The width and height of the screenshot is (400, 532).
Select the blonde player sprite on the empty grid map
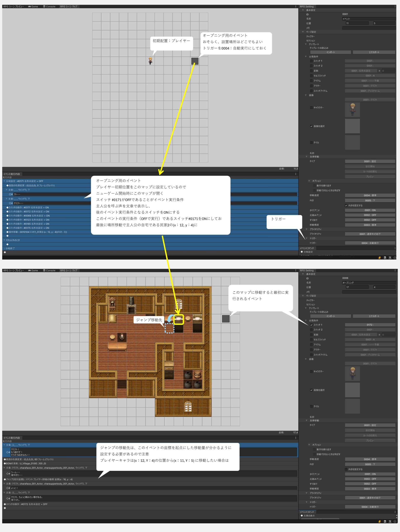click(150, 61)
